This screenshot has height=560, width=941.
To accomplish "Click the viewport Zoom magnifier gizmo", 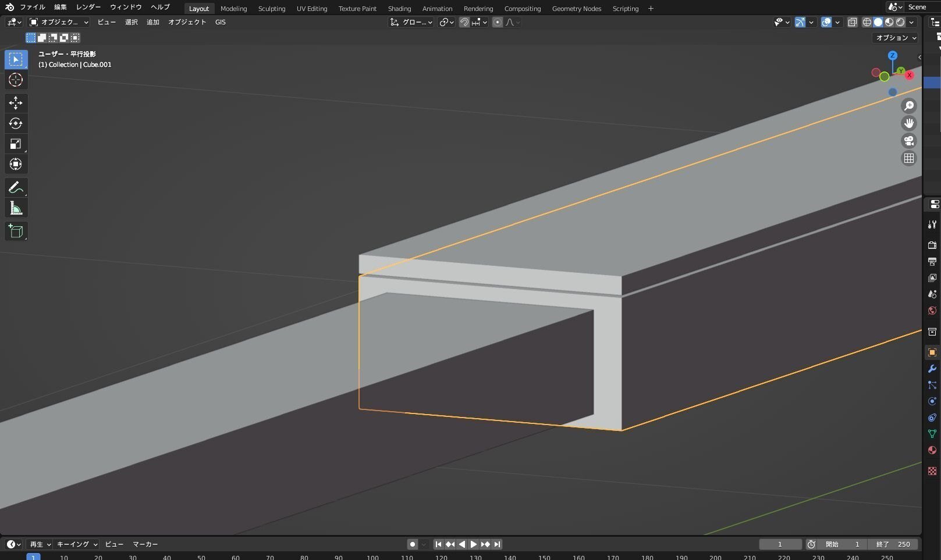I will point(909,106).
